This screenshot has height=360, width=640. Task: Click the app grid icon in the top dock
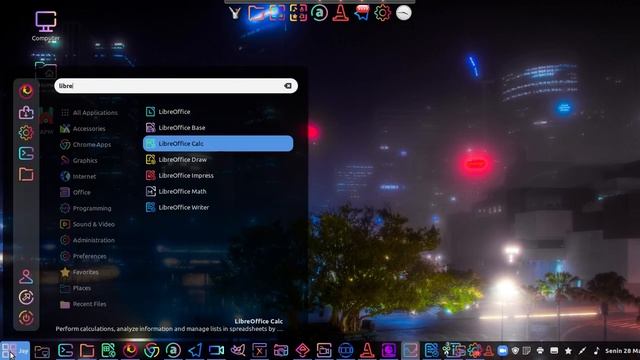(298, 13)
